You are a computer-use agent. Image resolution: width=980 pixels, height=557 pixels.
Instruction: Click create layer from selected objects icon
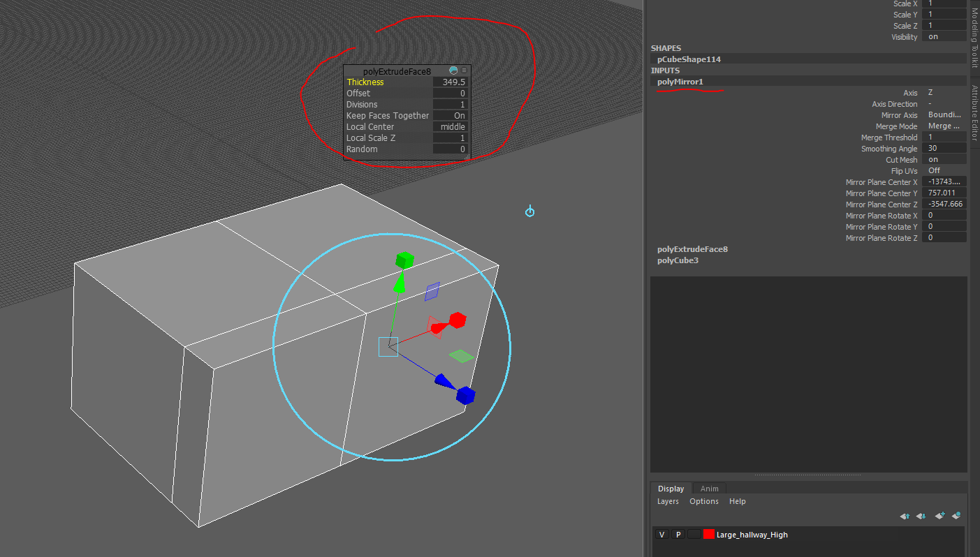(x=956, y=516)
